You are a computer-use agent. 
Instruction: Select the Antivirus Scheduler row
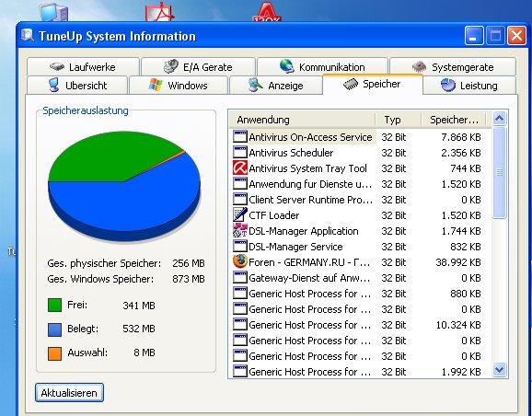tap(360, 153)
